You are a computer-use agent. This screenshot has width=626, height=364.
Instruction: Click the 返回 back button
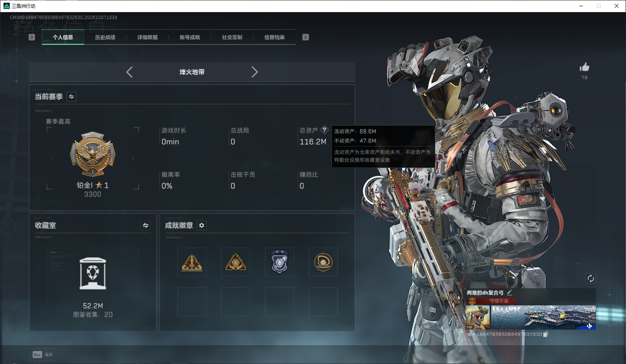[x=49, y=355]
